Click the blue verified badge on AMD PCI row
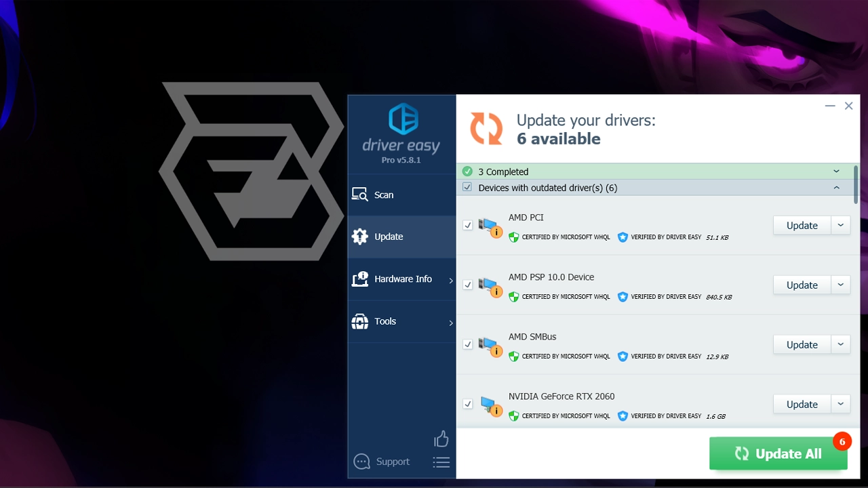This screenshot has width=868, height=488. coord(623,237)
